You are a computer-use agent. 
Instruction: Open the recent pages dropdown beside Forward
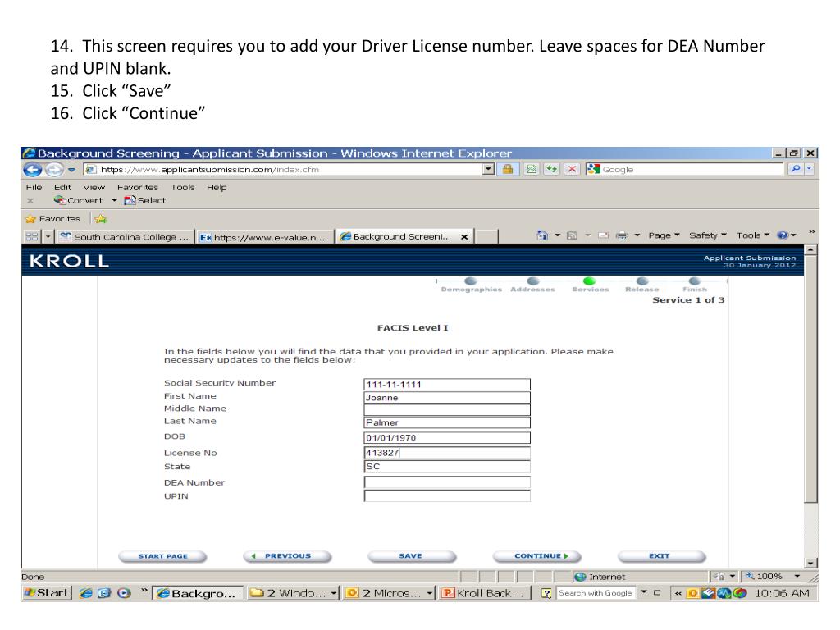(x=72, y=170)
